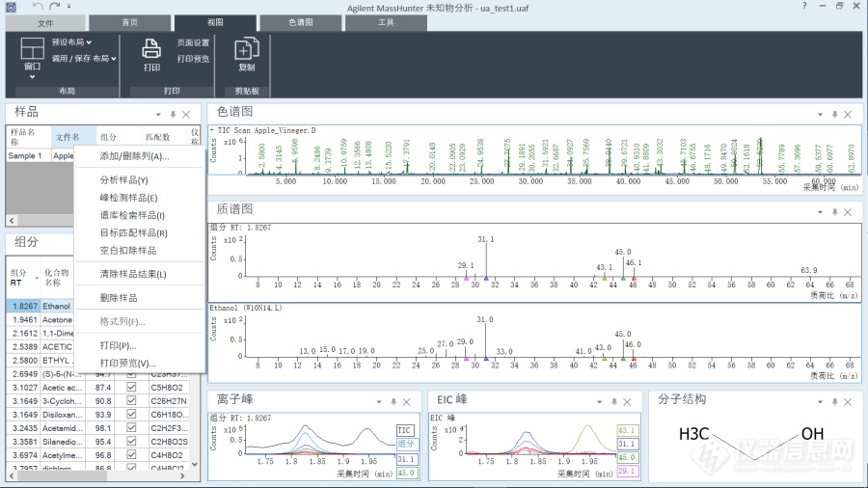Toggle checkbox in Acetamid... row

tap(131, 427)
